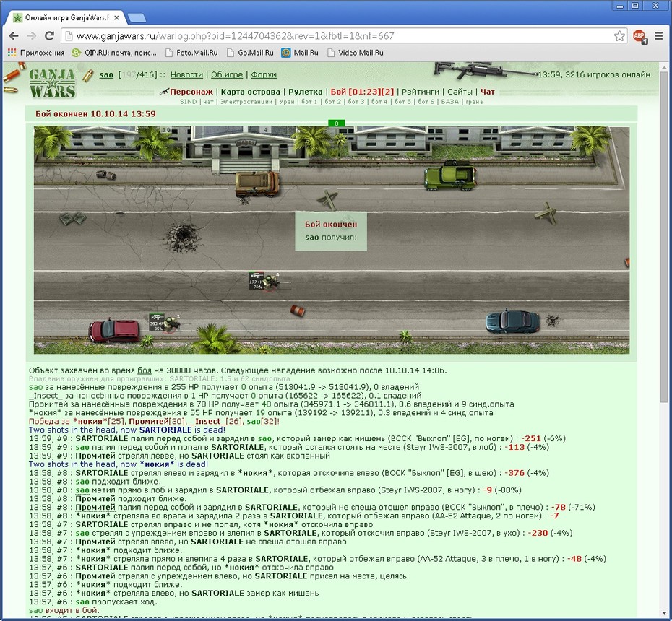Select the Онлайн игра GanjaWars tab

click(x=64, y=18)
